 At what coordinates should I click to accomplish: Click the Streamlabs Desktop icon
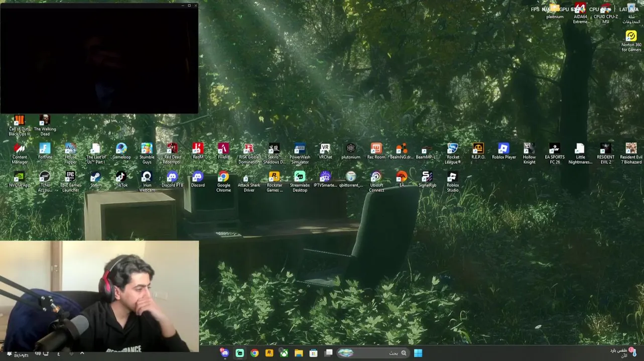(300, 182)
